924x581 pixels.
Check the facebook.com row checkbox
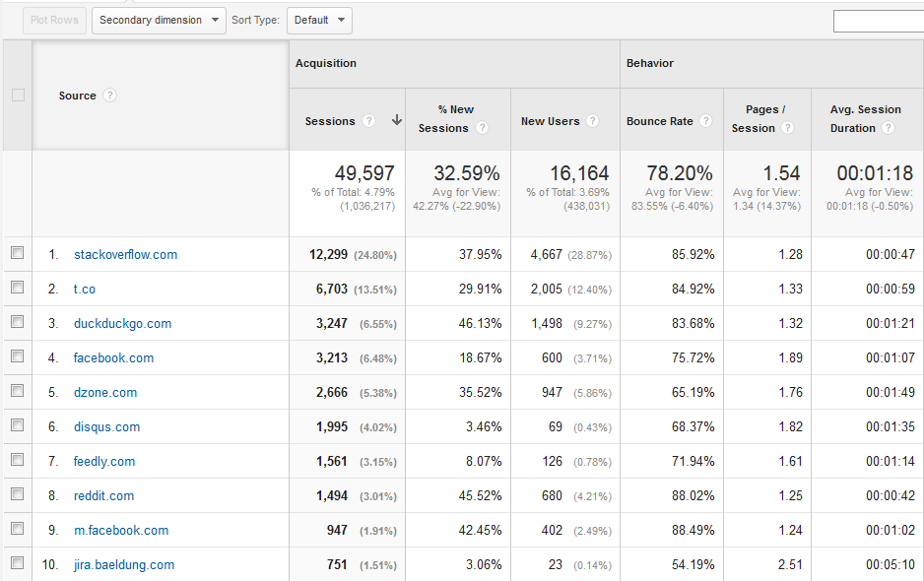point(18,355)
